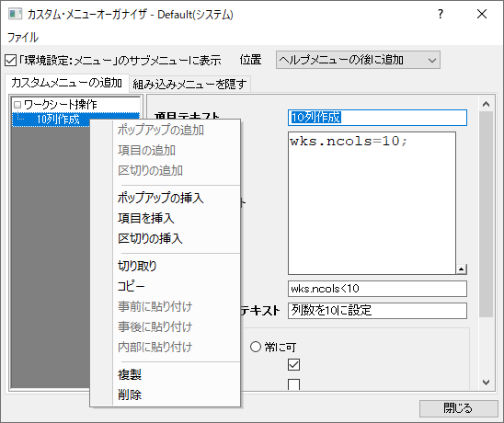Image resolution: width=504 pixels, height=423 pixels.
Task: Select the 常に可 radio button
Action: (256, 347)
